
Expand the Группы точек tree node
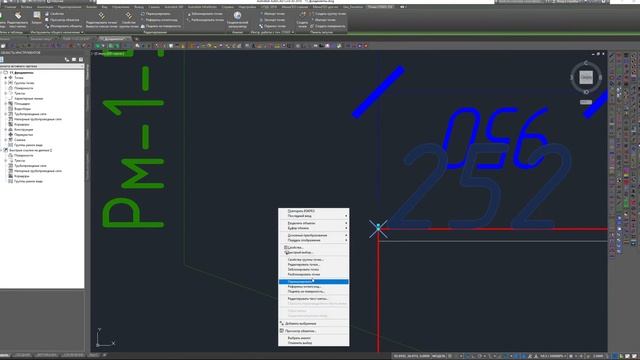6,83
